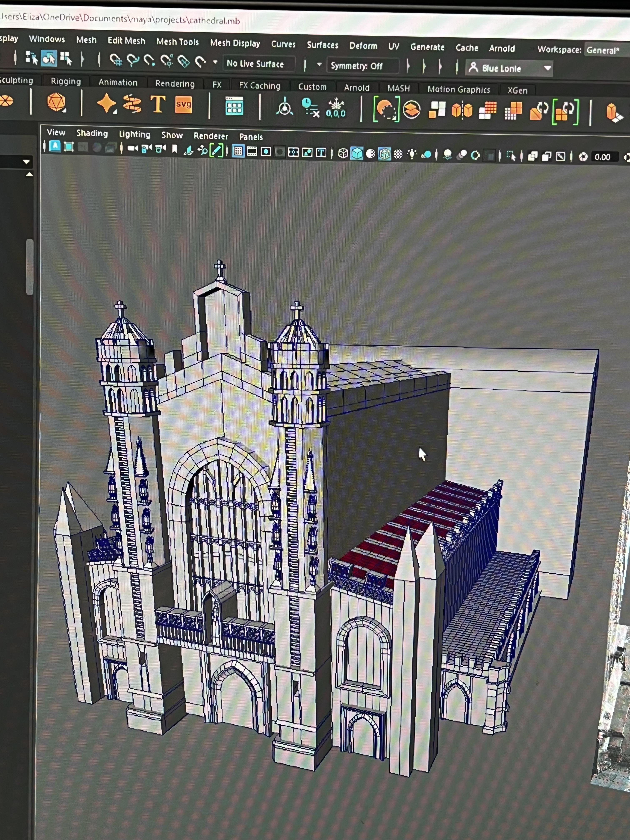630x840 pixels.
Task: Open the viewport View menu
Action: (x=56, y=132)
